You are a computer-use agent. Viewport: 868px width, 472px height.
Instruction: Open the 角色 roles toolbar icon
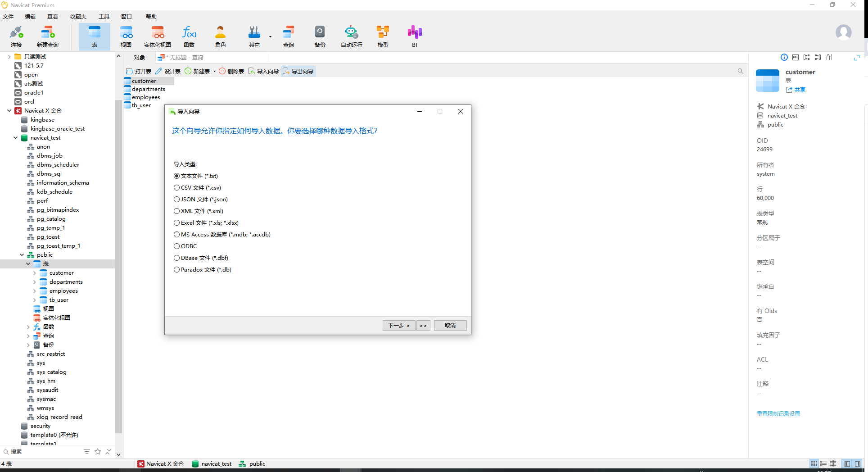pos(221,36)
